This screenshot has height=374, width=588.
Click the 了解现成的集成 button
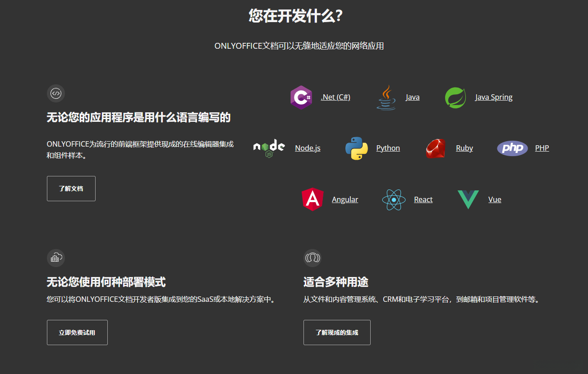pyautogui.click(x=337, y=332)
